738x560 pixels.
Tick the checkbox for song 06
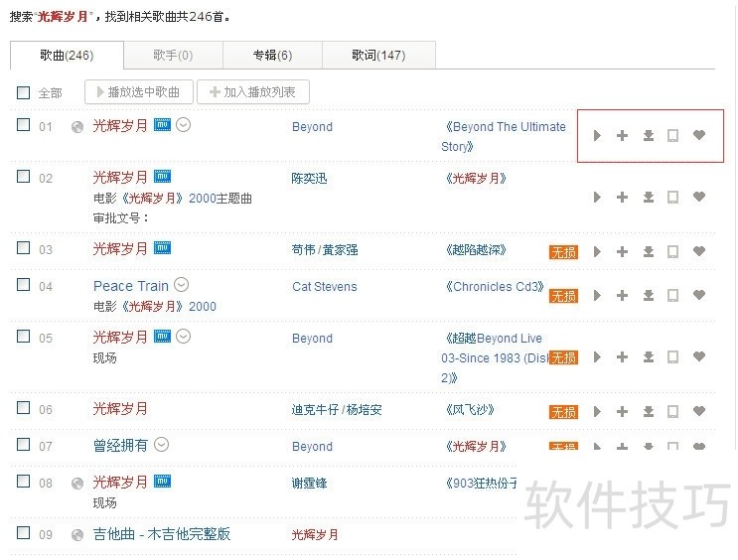(x=23, y=408)
